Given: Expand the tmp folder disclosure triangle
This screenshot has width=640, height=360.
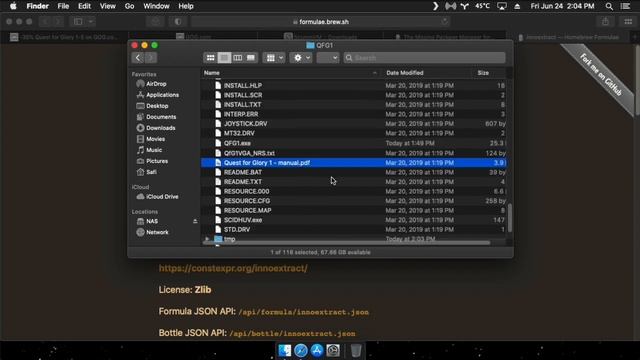Looking at the screenshot, I should (207, 239).
